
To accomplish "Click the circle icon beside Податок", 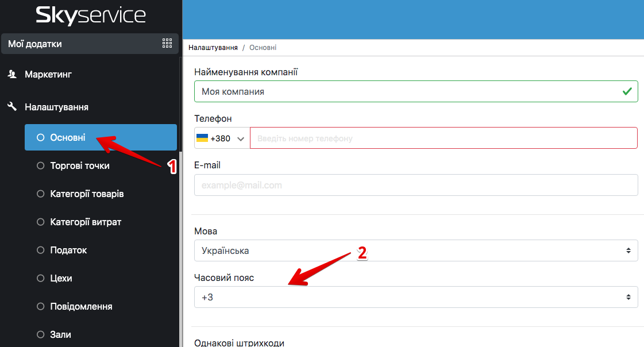I will 40,250.
